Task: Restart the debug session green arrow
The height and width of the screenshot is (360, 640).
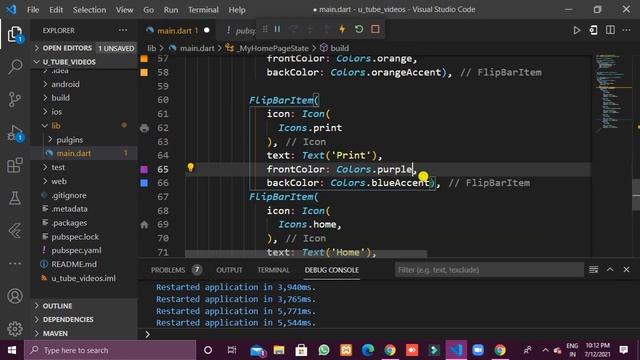Action: tap(359, 29)
